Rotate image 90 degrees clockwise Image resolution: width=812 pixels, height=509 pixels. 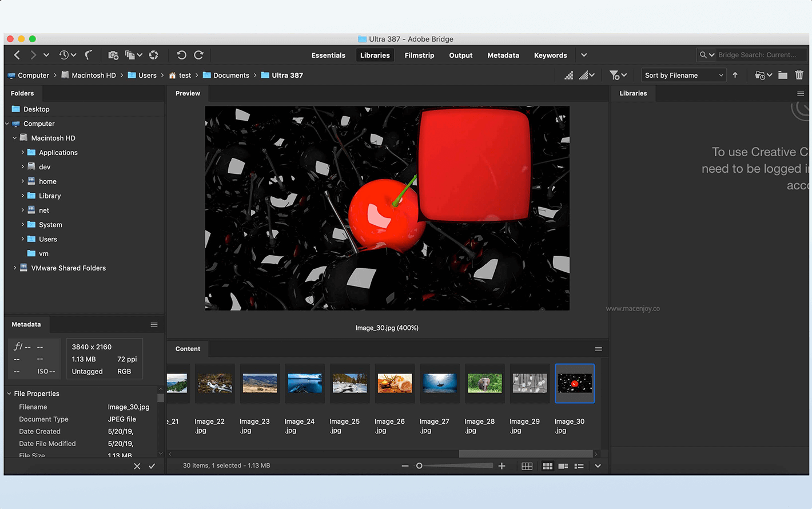tap(199, 55)
